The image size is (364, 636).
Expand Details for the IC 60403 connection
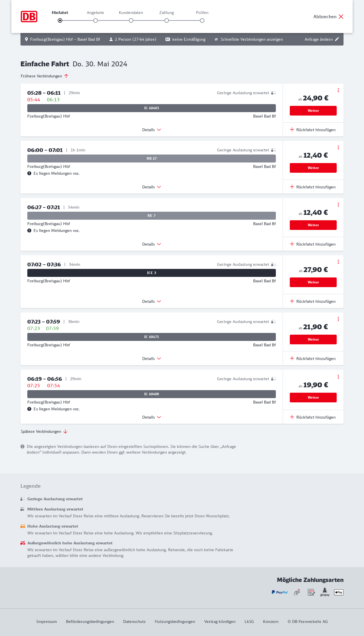[x=152, y=130]
